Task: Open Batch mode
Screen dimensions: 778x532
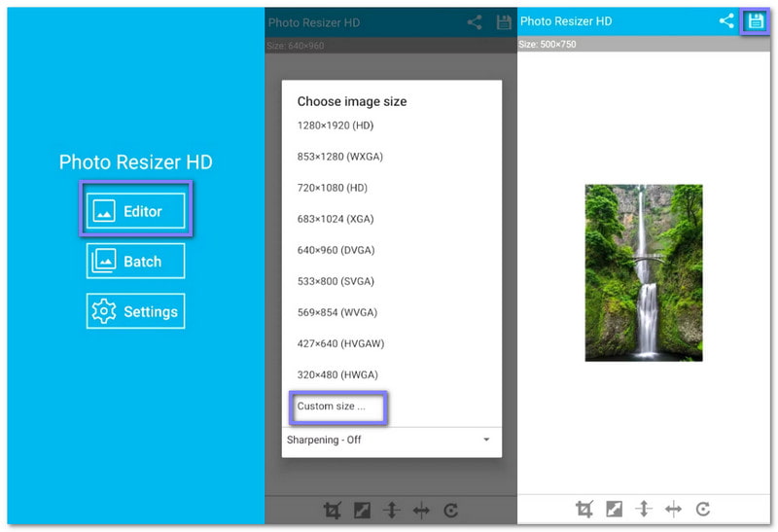Action: 135,261
